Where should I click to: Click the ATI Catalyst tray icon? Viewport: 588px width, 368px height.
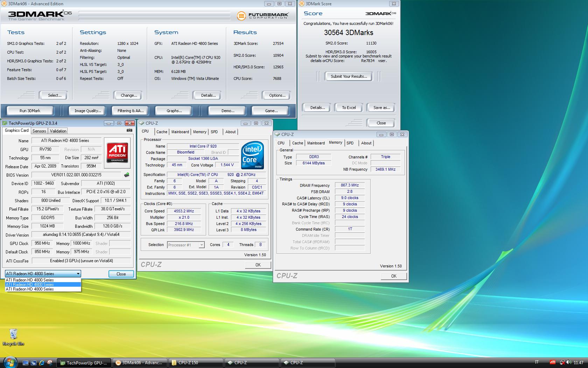point(553,362)
